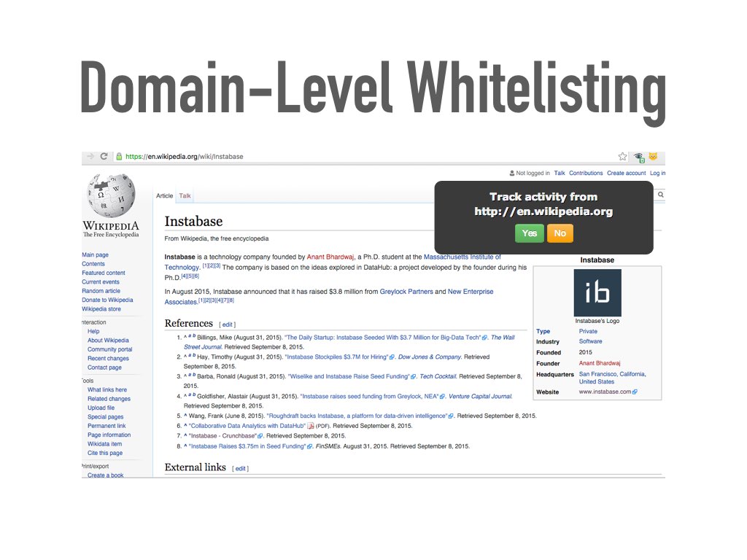Click Software link in infobox

click(x=590, y=341)
